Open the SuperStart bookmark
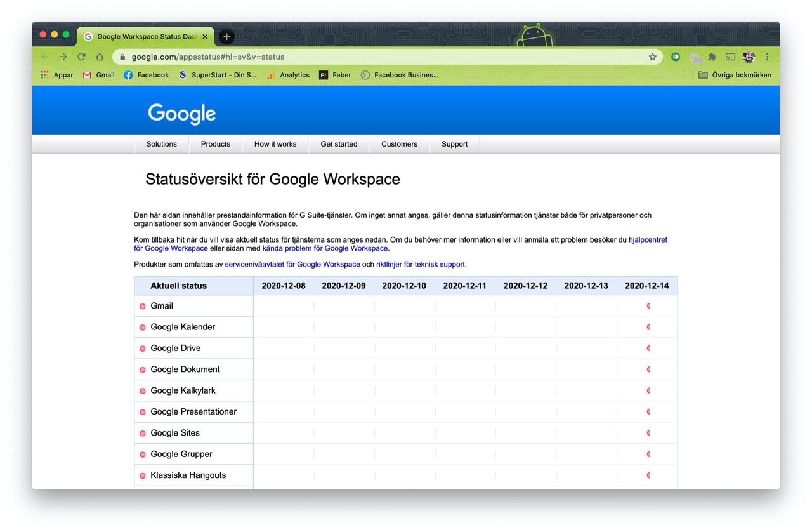This screenshot has height=532, width=812. tap(218, 75)
